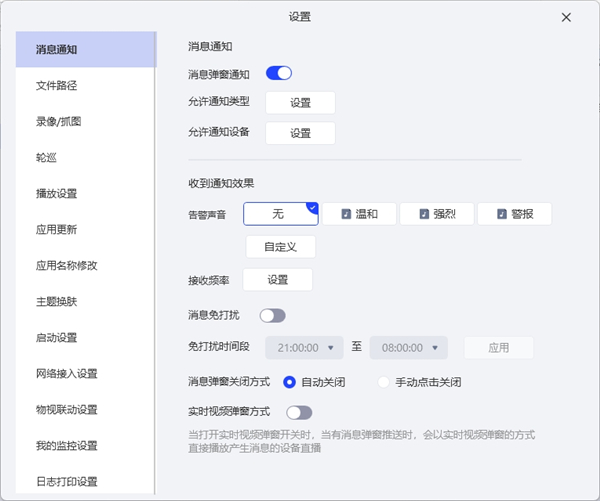This screenshot has width=600, height=501.
Task: Open the 文件路径 settings tab
Action: click(56, 85)
